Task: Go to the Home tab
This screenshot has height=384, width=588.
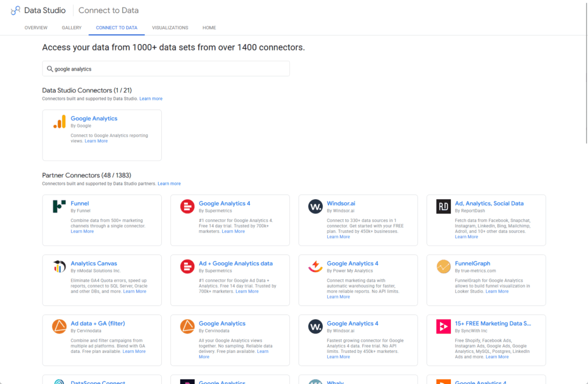Action: tap(209, 28)
